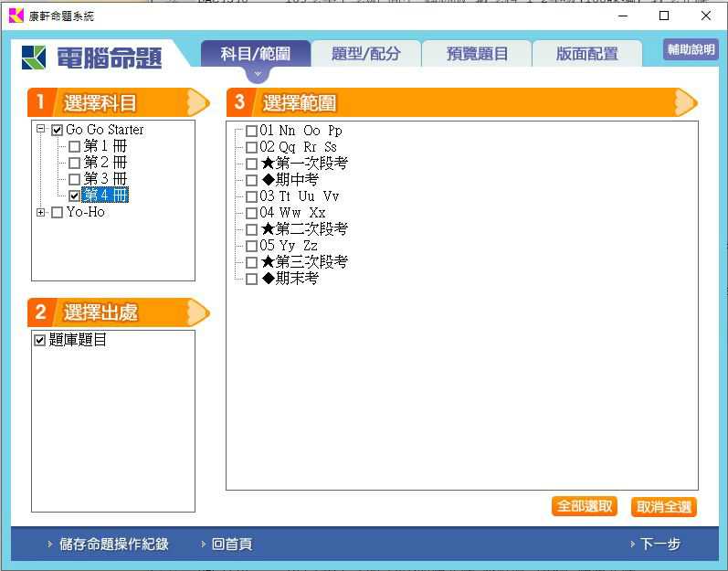This screenshot has width=728, height=571.
Task: Check the ★第一次段考 checkbox
Action: coord(251,164)
